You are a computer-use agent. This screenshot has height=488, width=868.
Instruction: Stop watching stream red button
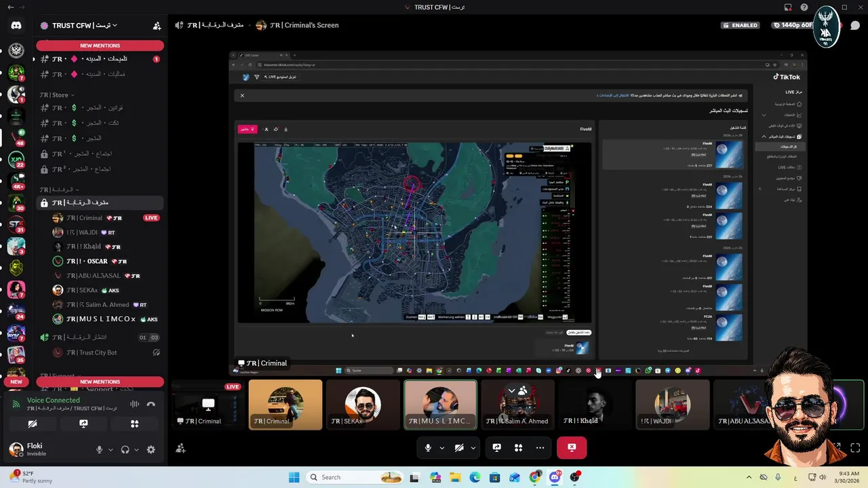(572, 447)
